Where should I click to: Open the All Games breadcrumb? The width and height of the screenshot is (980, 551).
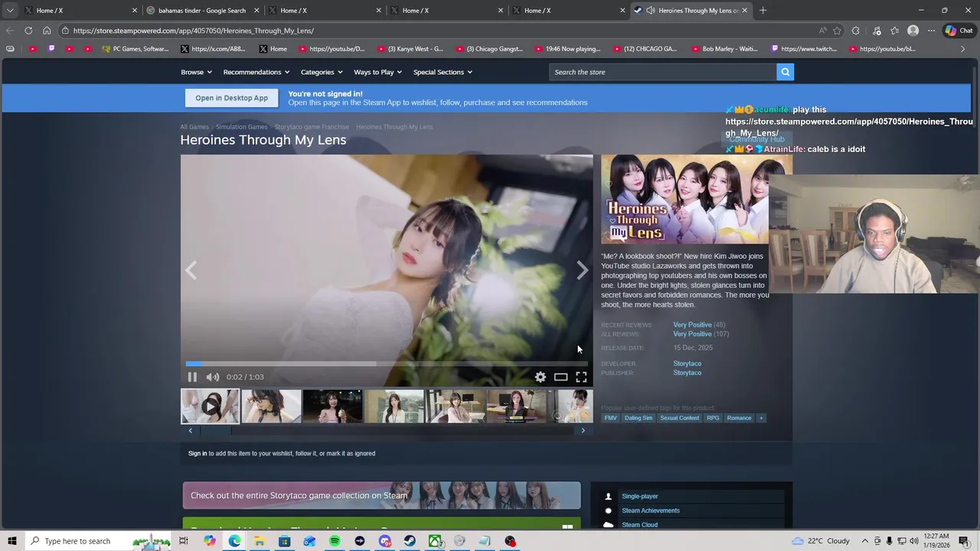pyautogui.click(x=194, y=127)
